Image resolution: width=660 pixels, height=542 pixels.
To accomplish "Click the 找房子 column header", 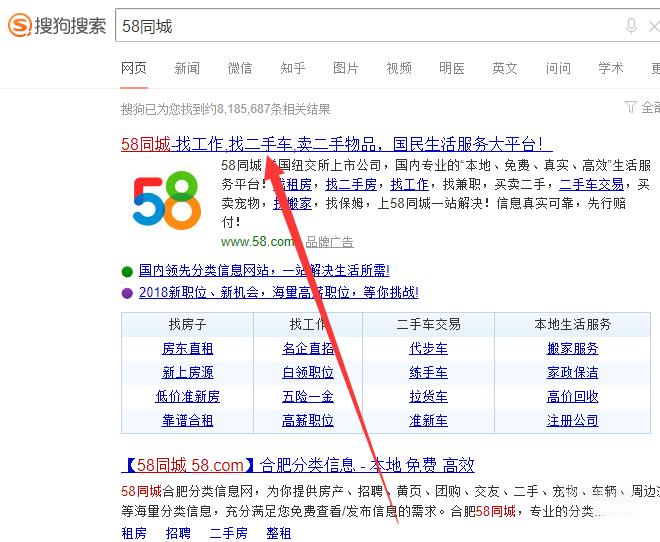I will coord(188,324).
